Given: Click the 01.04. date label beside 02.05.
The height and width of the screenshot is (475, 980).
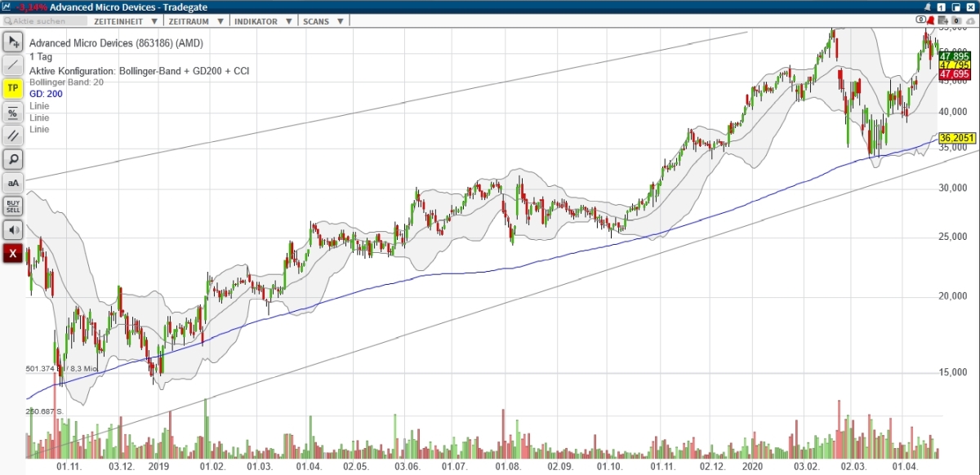Looking at the screenshot, I should [x=309, y=467].
